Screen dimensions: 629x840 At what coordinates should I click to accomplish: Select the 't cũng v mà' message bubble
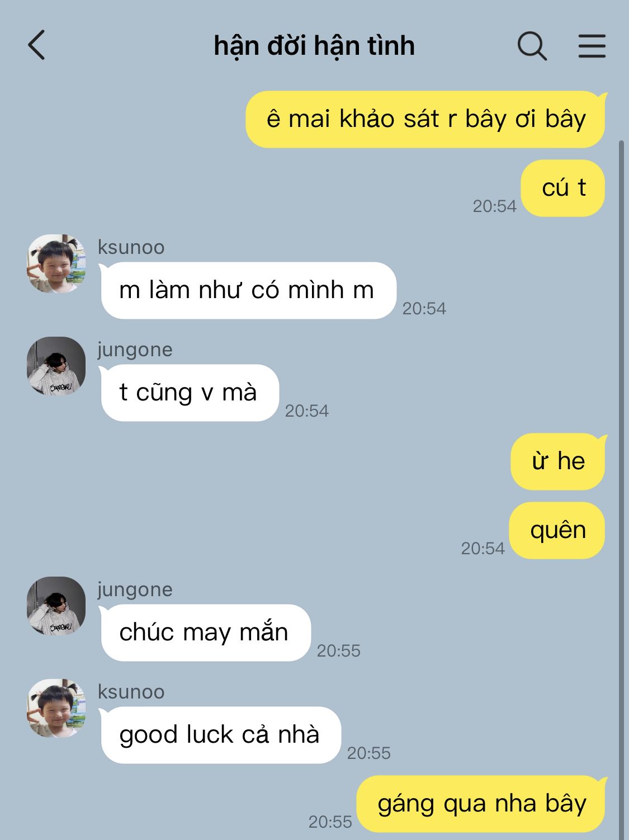[x=189, y=393]
